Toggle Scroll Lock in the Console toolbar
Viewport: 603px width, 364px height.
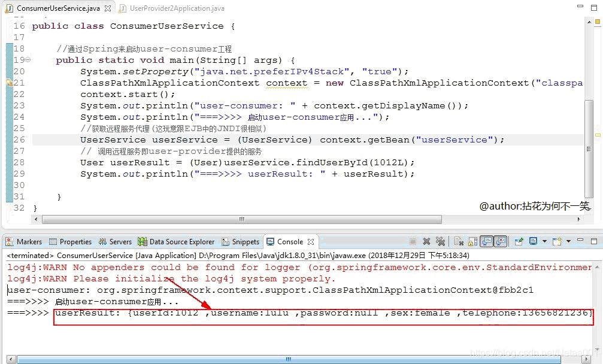[473, 241]
